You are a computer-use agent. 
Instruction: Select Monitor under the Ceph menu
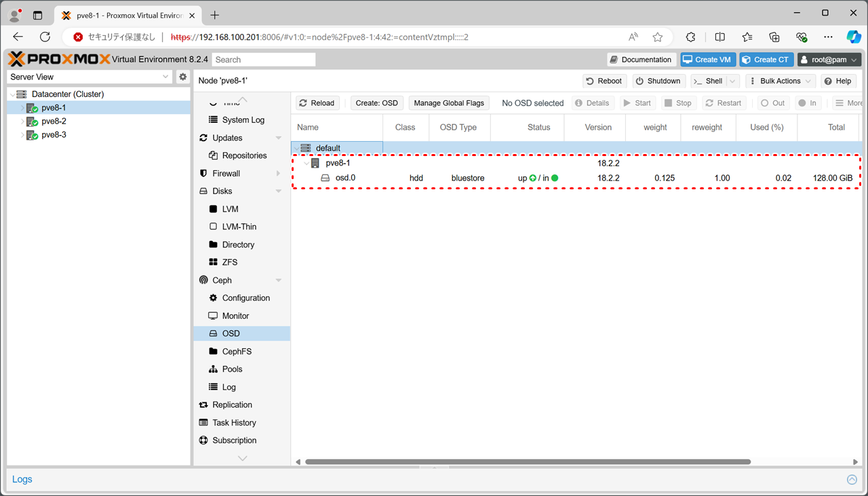pyautogui.click(x=235, y=316)
